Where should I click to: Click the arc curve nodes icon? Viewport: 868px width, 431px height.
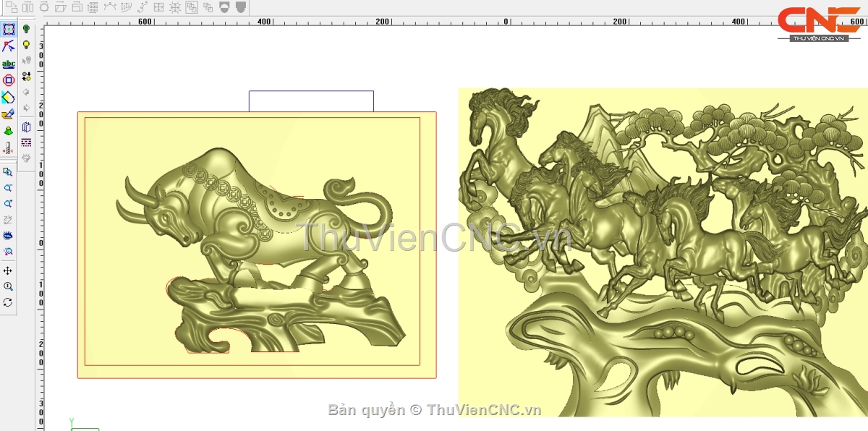coord(110,7)
